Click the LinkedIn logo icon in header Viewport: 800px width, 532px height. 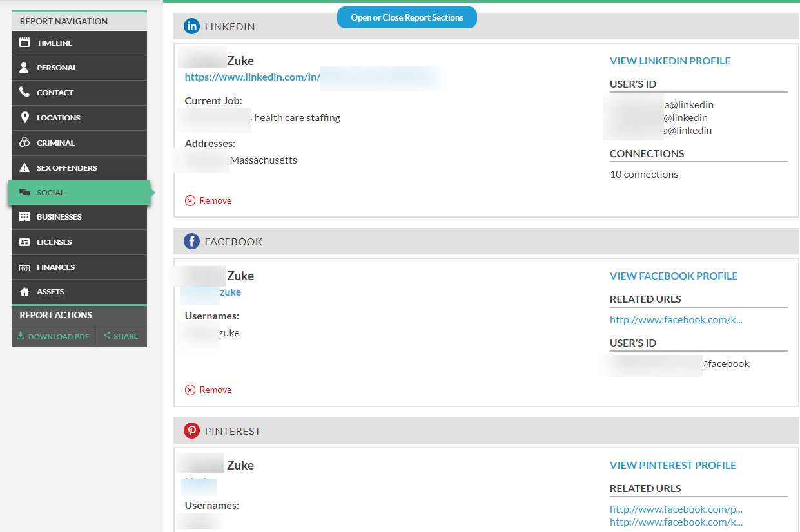pyautogui.click(x=191, y=26)
